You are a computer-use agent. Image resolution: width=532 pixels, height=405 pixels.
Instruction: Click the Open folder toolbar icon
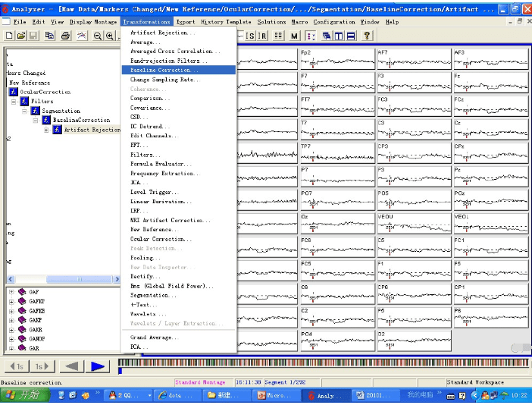[x=21, y=36]
